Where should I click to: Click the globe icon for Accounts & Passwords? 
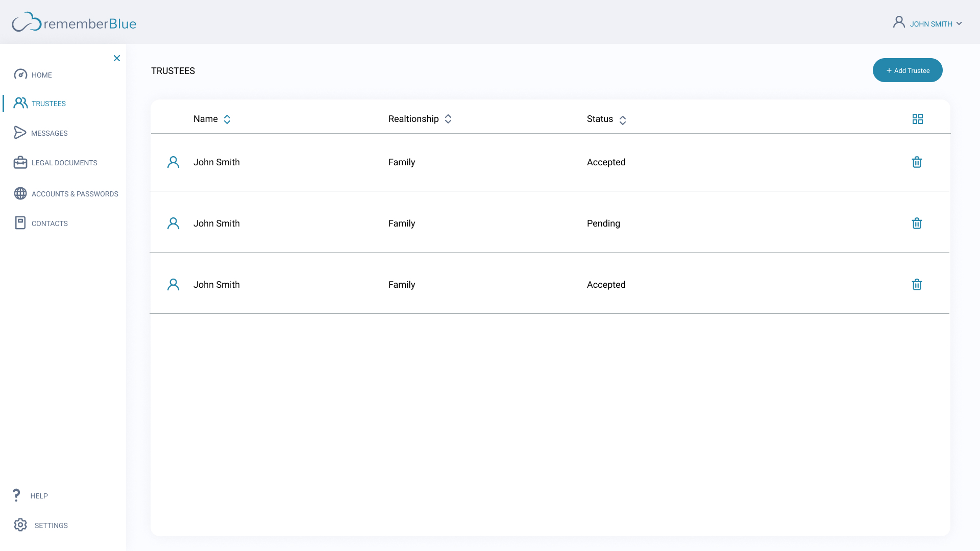(20, 193)
